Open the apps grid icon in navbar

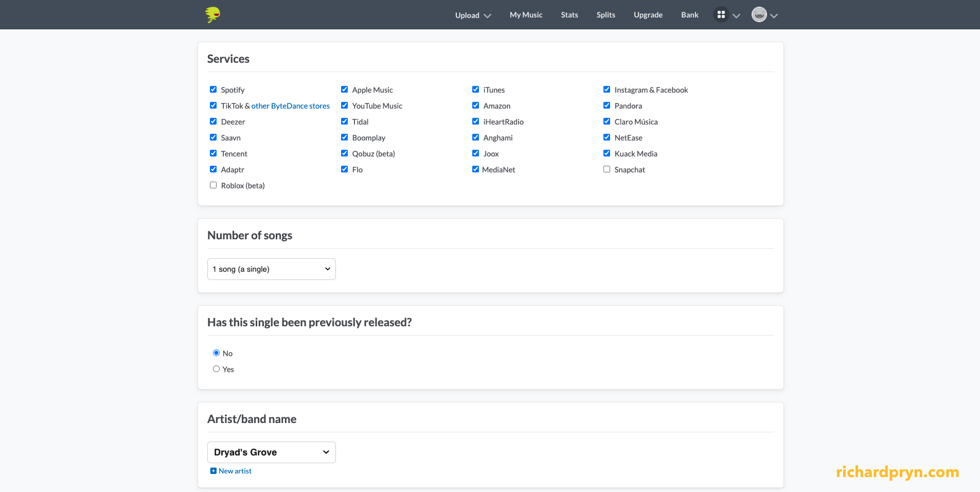(721, 14)
